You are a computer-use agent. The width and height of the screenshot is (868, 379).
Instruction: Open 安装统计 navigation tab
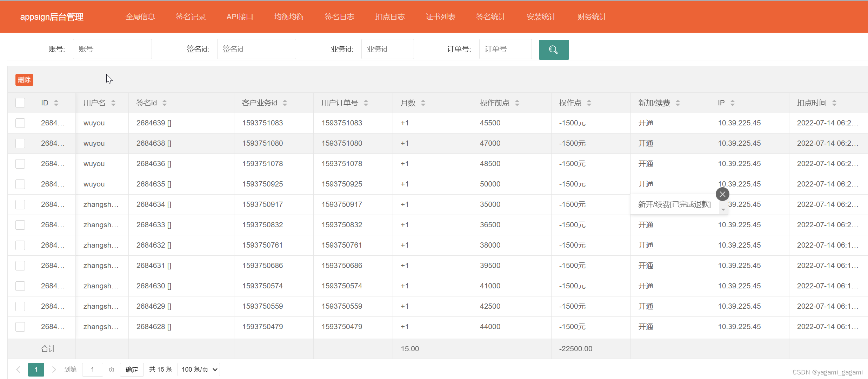point(541,17)
